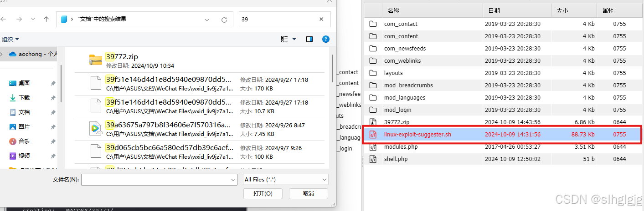Select aochong OneDrive in sidebar
Viewport: 644px width, 211px height.
coord(32,54)
